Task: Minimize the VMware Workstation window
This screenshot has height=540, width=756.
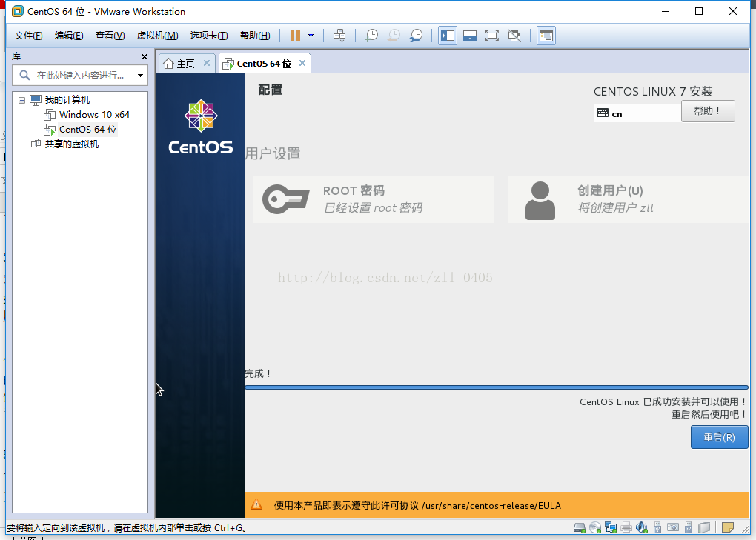Action: tap(666, 11)
